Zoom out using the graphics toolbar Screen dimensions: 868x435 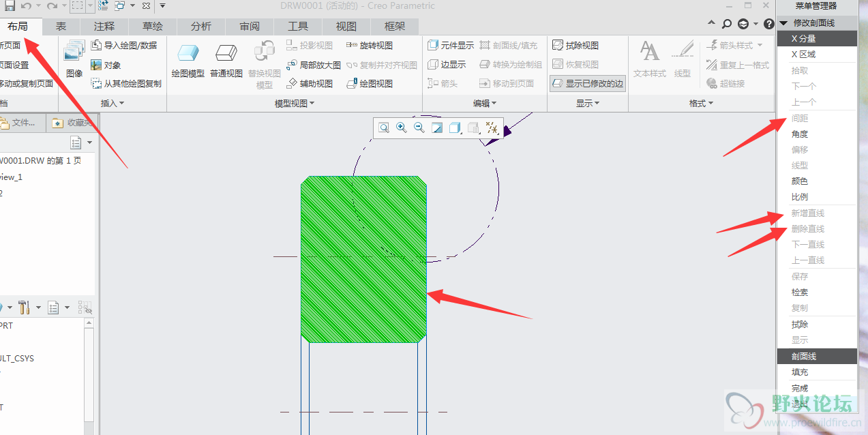click(419, 127)
